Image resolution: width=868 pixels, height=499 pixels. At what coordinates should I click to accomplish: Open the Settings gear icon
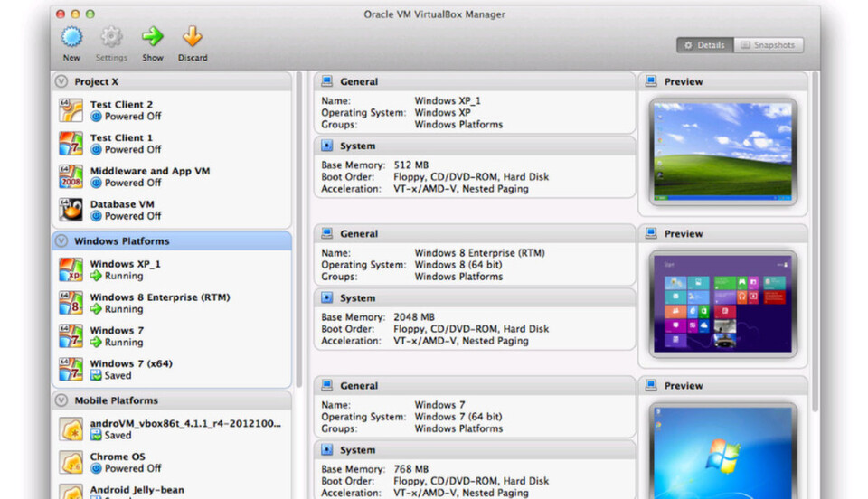pos(111,37)
